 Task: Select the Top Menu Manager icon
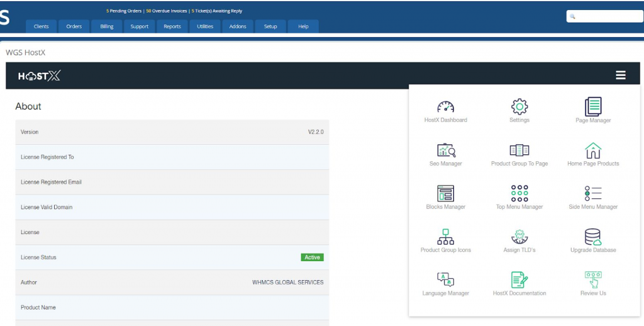click(519, 193)
